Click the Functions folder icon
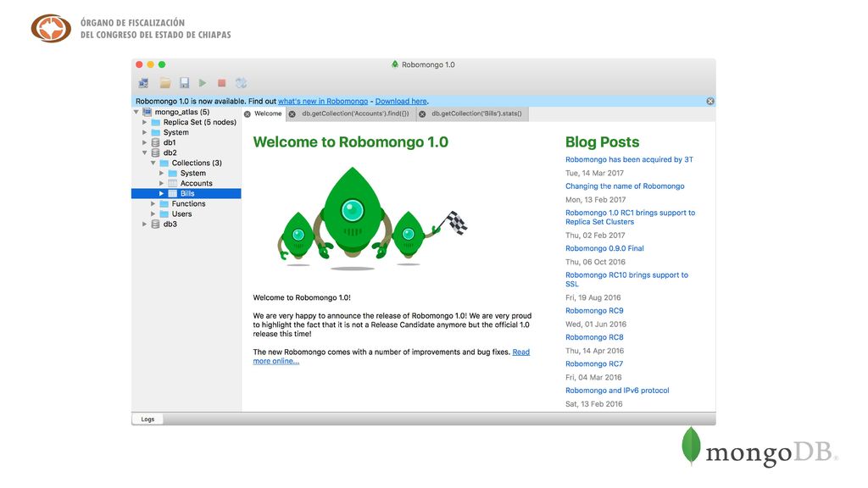The height and width of the screenshot is (488, 868). [x=164, y=203]
